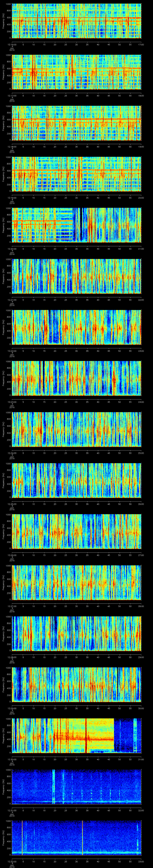Click the spectrogram panel starting at 12:28:00

[77, 633]
